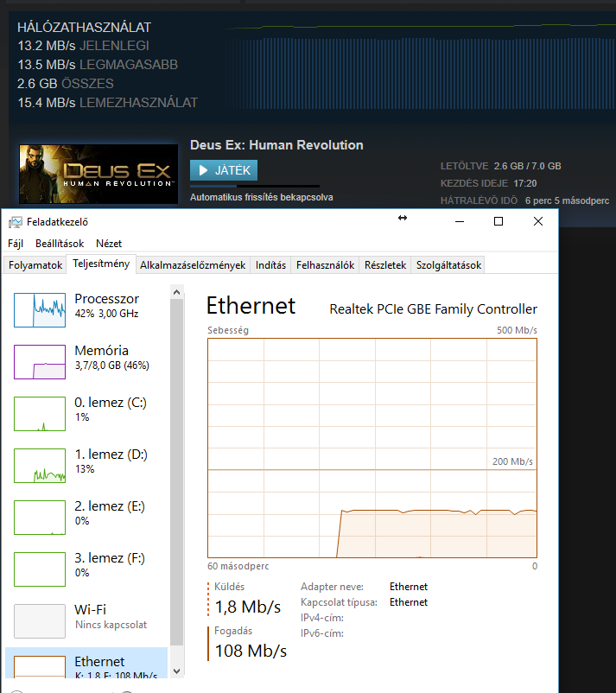Click the JÁTÉK play button in Steam
The height and width of the screenshot is (693, 616).
tap(224, 170)
